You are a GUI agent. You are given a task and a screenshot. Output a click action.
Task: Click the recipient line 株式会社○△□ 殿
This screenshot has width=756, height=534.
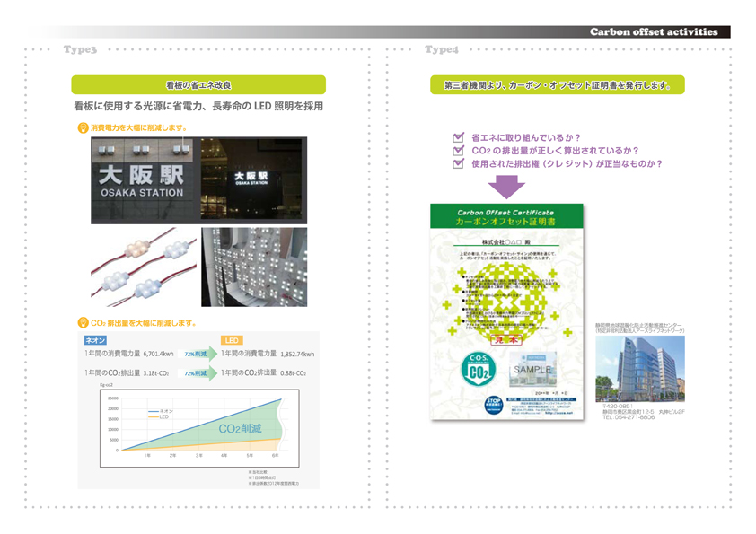click(x=506, y=242)
